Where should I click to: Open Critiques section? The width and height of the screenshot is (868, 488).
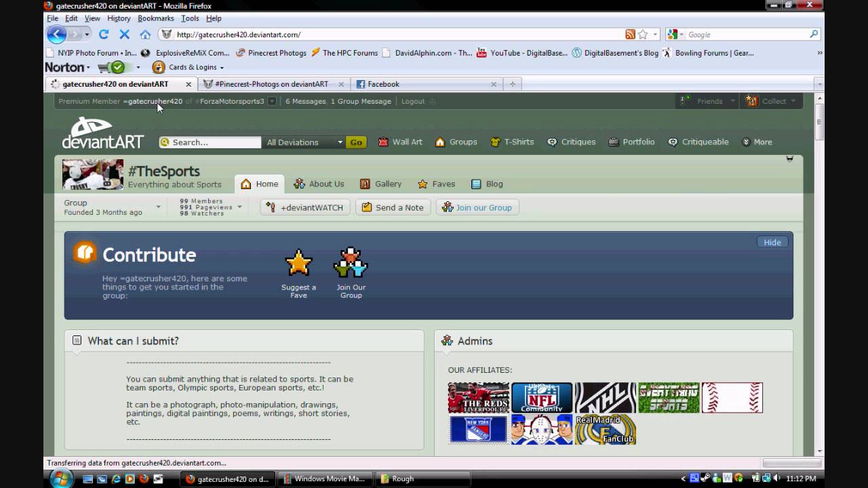point(571,142)
